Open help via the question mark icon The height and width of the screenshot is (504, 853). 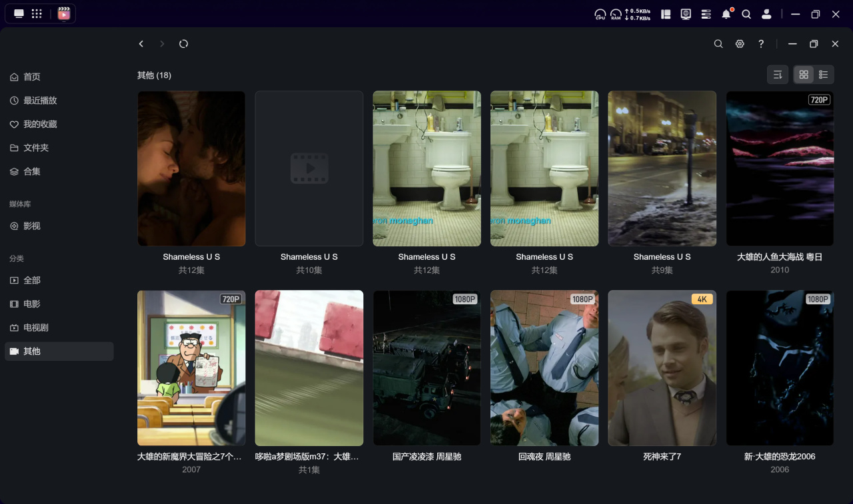tap(761, 44)
